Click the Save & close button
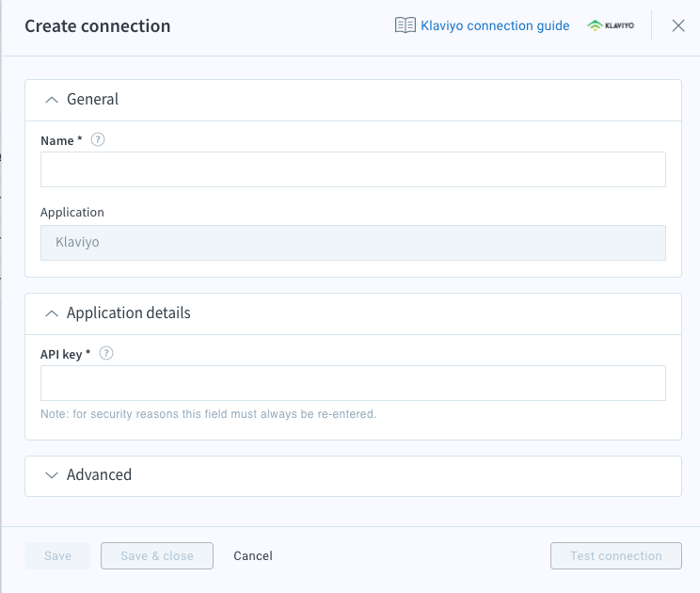The height and width of the screenshot is (593, 700). coord(157,555)
